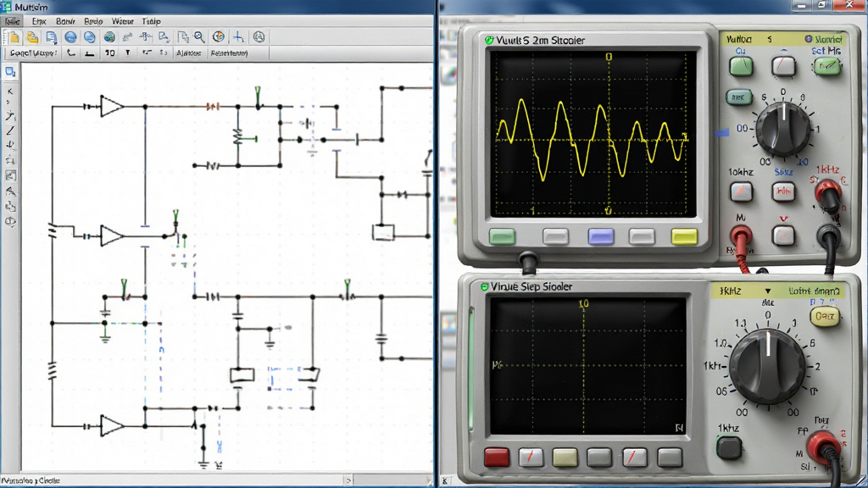Click the teal oval button on upper oscilloscope
Viewport: 868px width, 488px height.
tap(738, 97)
